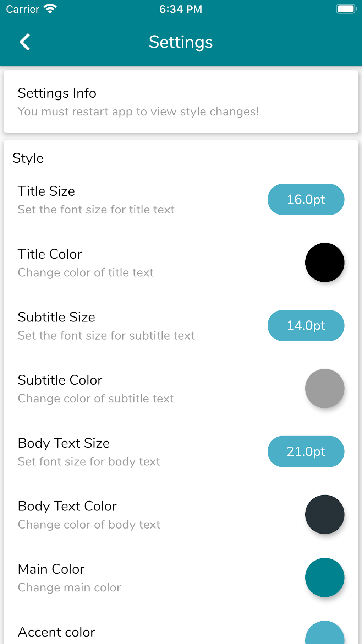
Task: Pick the teal Main Color swatch
Action: coord(324,577)
